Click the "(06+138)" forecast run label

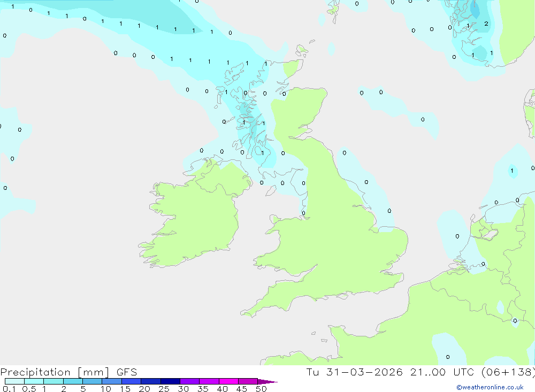pos(508,372)
